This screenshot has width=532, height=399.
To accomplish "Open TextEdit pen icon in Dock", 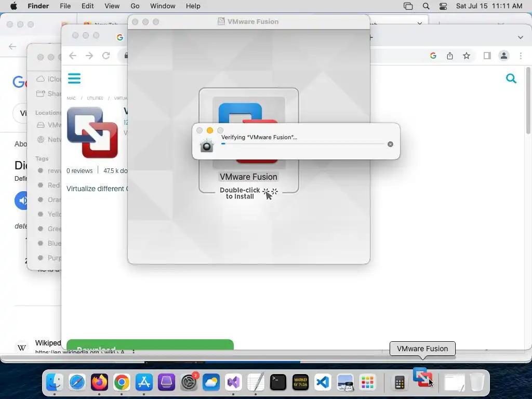I will [x=256, y=382].
